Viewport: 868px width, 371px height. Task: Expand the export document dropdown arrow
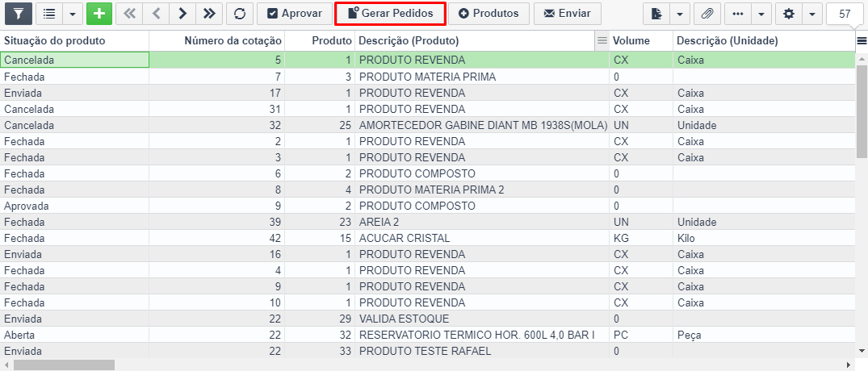pyautogui.click(x=680, y=14)
